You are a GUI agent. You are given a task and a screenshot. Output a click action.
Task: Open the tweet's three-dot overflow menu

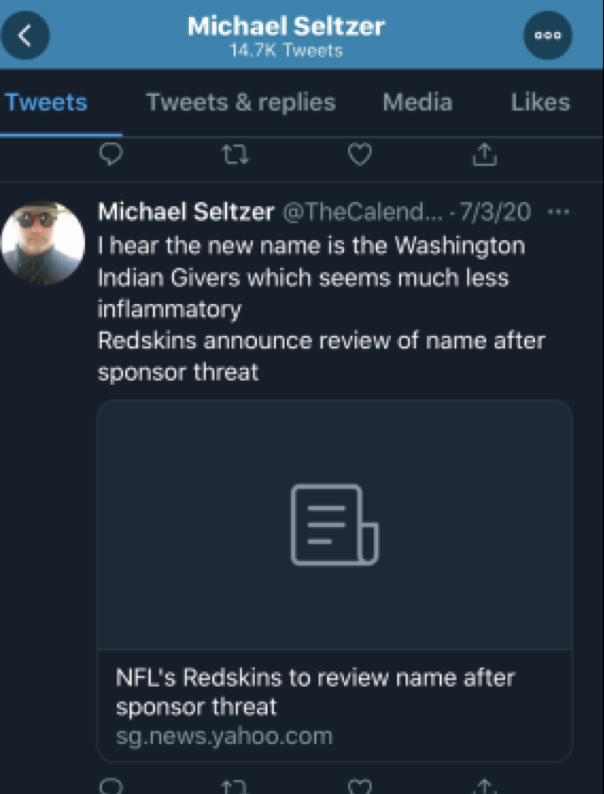tap(559, 212)
